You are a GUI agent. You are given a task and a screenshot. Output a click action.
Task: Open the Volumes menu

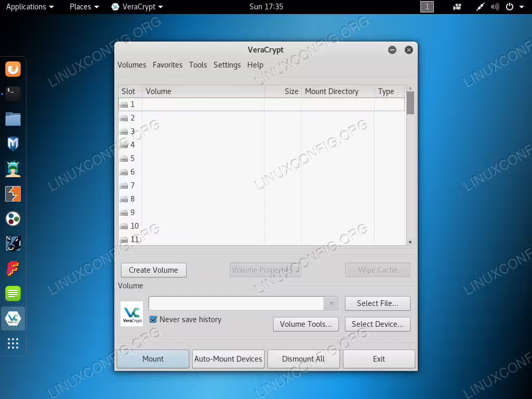coord(131,65)
